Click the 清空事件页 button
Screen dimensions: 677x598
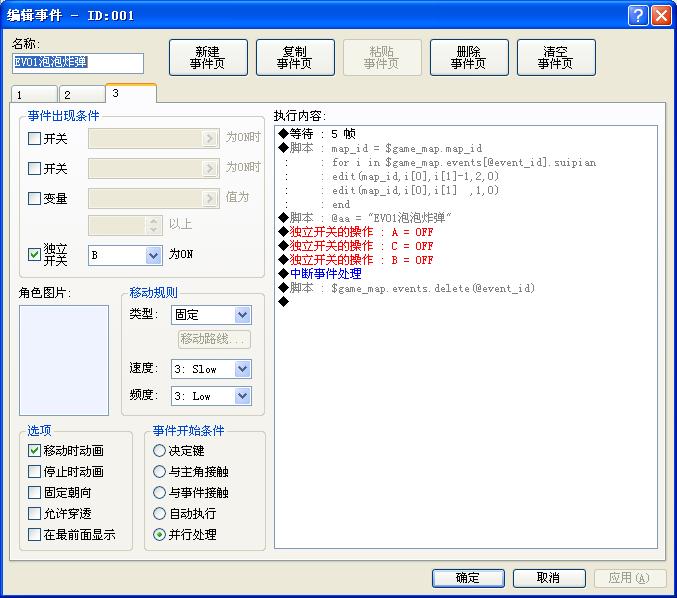[556, 57]
